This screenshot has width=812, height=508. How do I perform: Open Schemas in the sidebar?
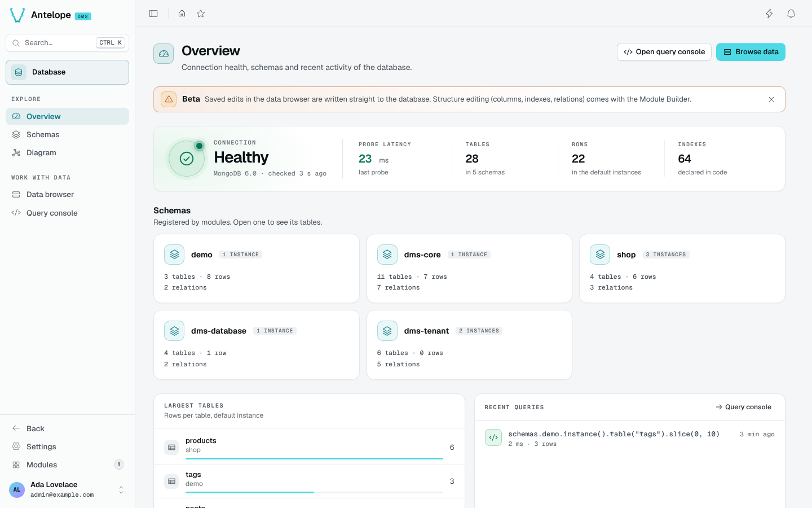click(67, 134)
